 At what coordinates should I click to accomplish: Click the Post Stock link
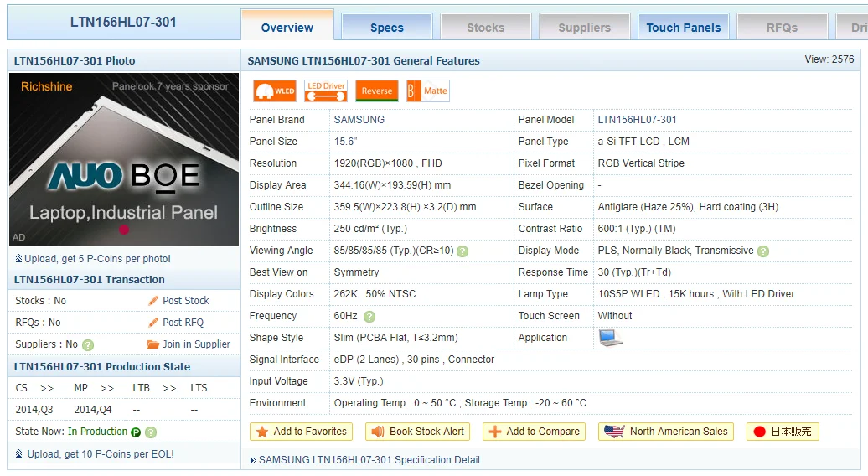click(186, 301)
